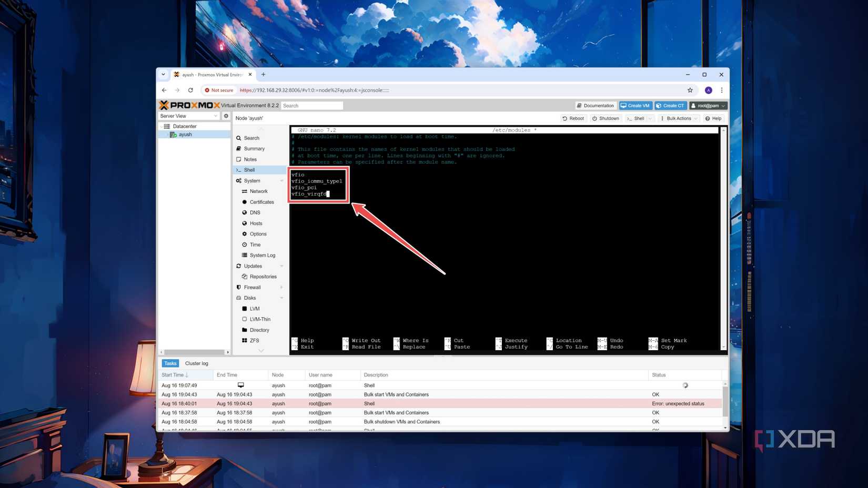Viewport: 868px width, 488px height.
Task: Open Directory storage page
Action: pyautogui.click(x=259, y=330)
